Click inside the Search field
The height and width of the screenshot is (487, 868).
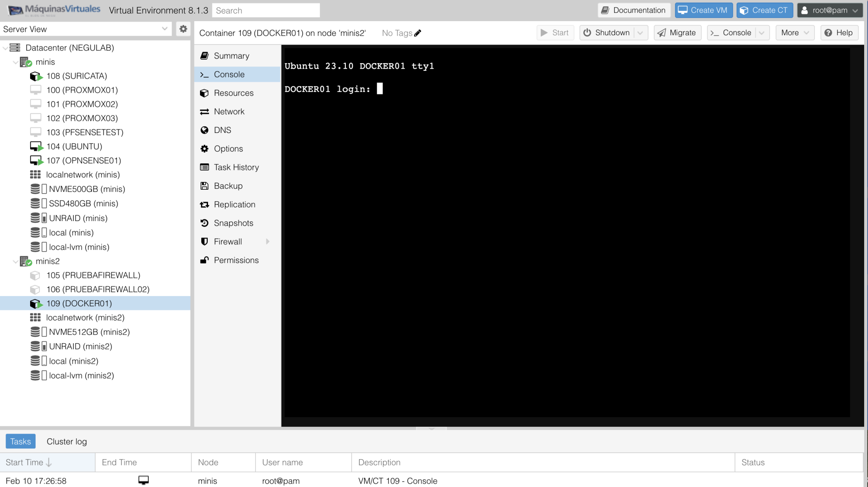pos(266,10)
